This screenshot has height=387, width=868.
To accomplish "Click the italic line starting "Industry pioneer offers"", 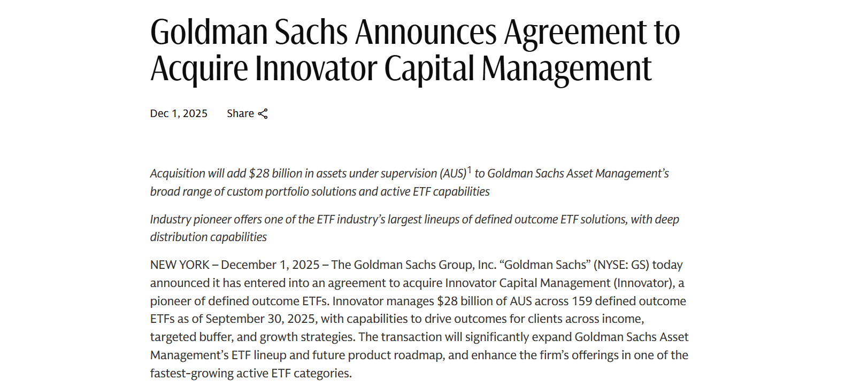I will 414,220.
